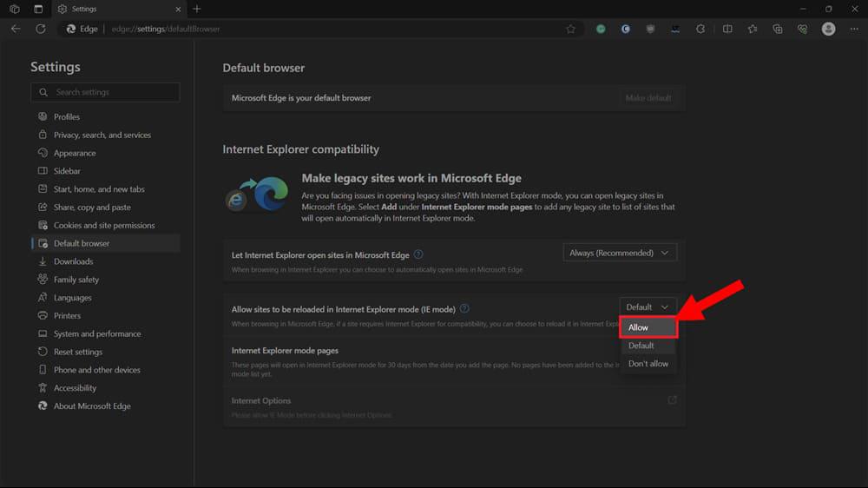Click the shield extension icon in toolbar
Image resolution: width=868 pixels, height=488 pixels.
coord(650,29)
